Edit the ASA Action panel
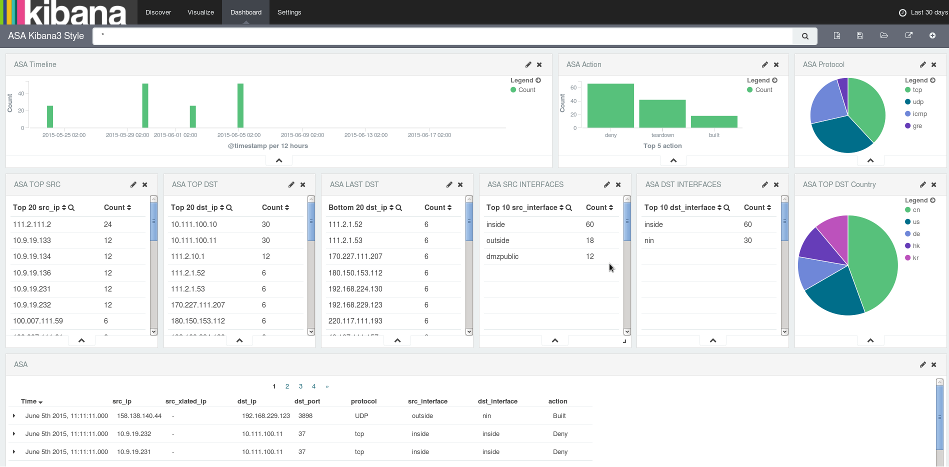This screenshot has width=949, height=467. (765, 65)
